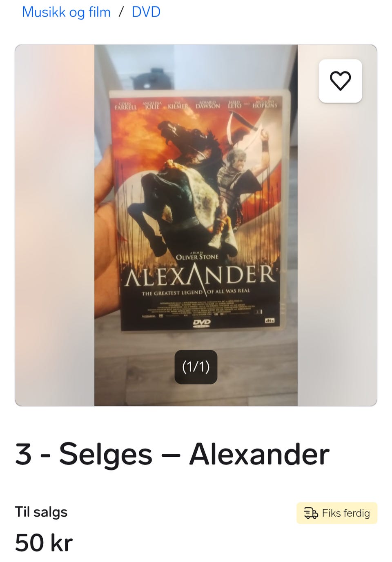The height and width of the screenshot is (562, 392).
Task: Save listing with the heart favorite icon
Action: coord(340,81)
